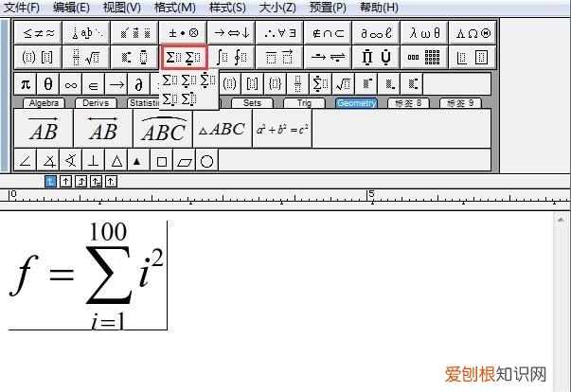Switch to the Derivs tab

(x=96, y=103)
